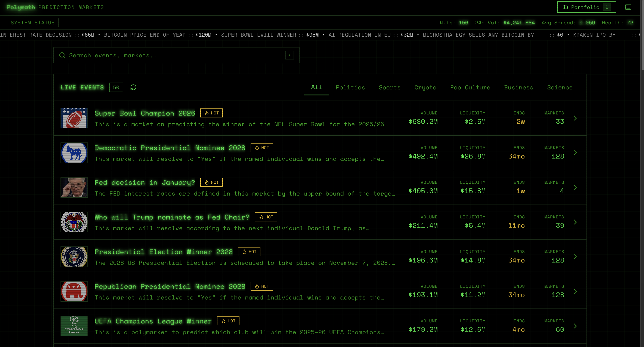644x347 pixels.
Task: Expand the Fed Chair nomination row chevron
Action: pos(575,222)
